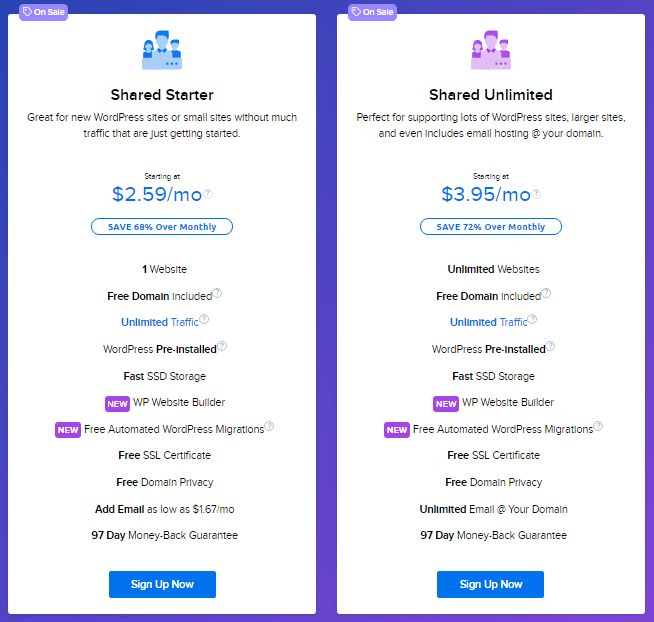Image resolution: width=654 pixels, height=622 pixels.
Task: Sign up for the Shared Starter plan
Action: point(162,584)
